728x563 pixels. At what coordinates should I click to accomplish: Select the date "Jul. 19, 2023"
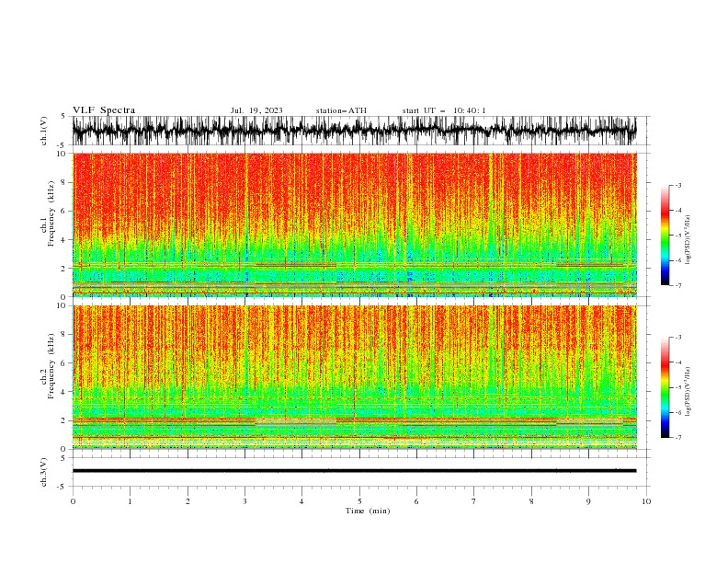tap(256, 110)
